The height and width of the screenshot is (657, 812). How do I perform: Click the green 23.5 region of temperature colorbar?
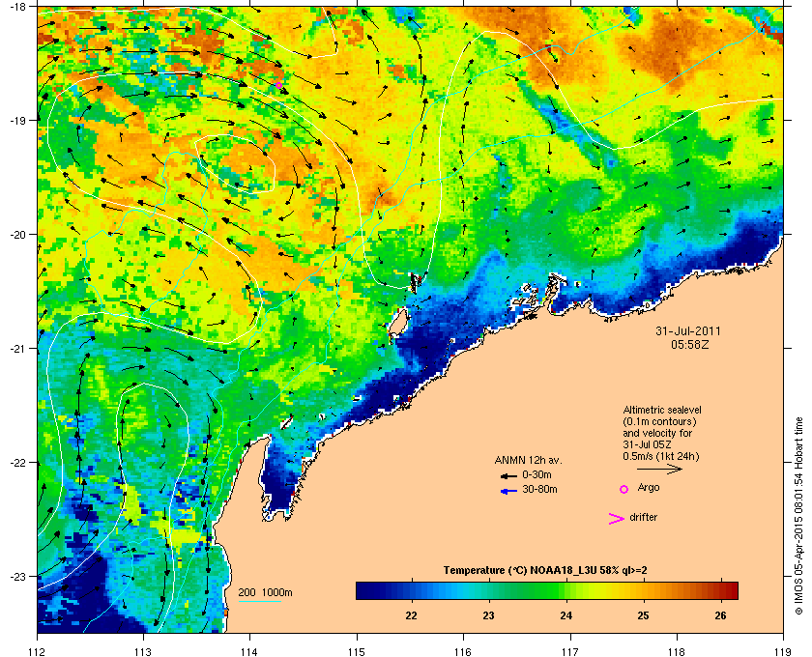[x=527, y=590]
